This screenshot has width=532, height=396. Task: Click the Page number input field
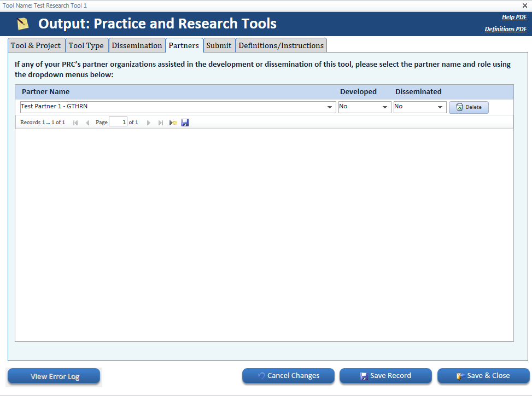(x=118, y=122)
